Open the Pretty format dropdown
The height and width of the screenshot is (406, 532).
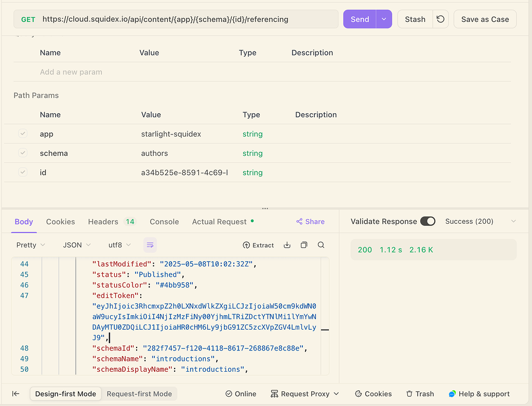click(x=30, y=245)
